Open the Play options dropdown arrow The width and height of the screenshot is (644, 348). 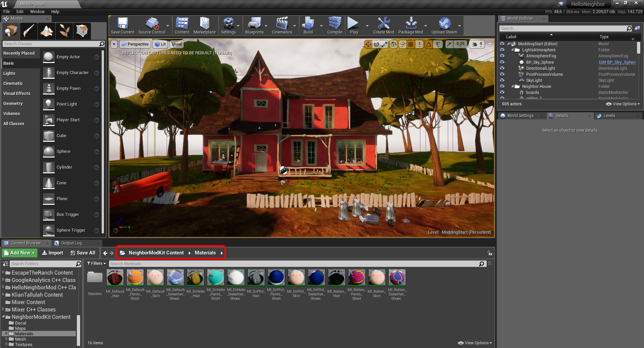tap(367, 26)
